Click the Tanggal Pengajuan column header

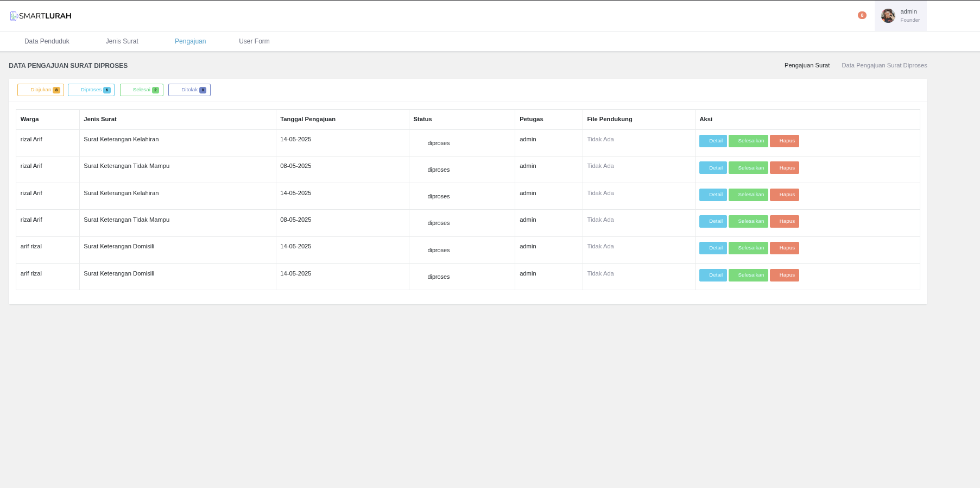(x=308, y=119)
